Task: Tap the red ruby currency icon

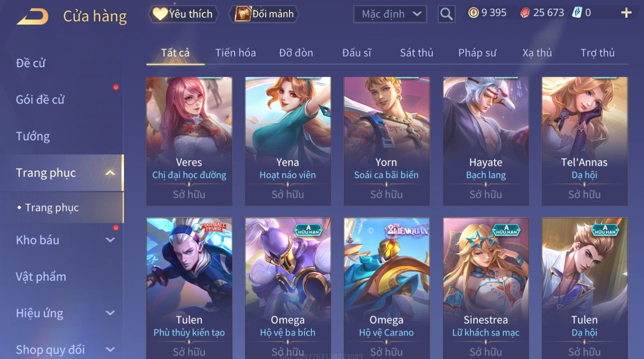Action: (x=525, y=13)
